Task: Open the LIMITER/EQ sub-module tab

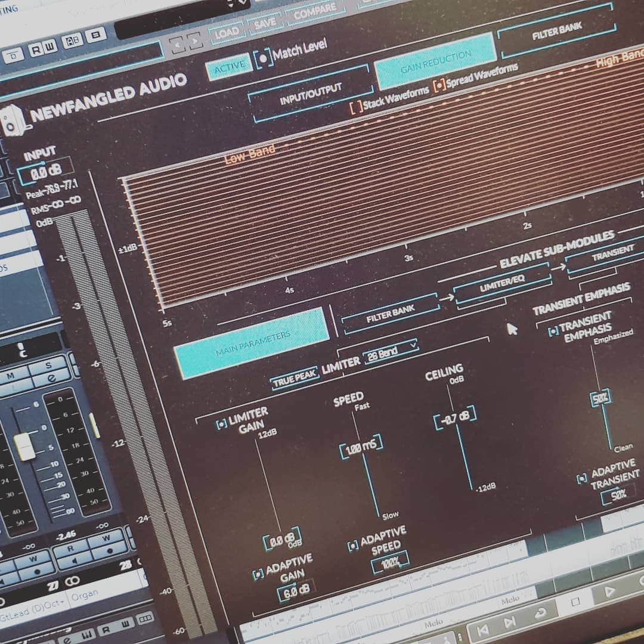Action: coord(502,284)
